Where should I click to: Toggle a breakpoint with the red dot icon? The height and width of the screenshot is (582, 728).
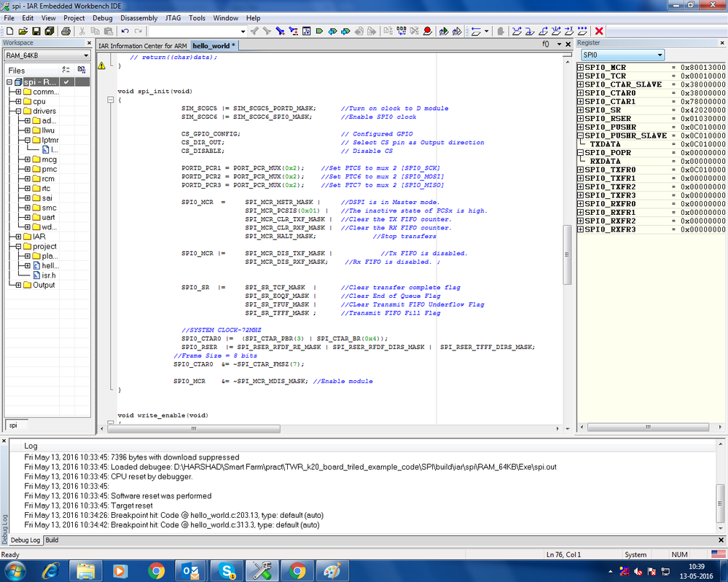pyautogui.click(x=428, y=31)
